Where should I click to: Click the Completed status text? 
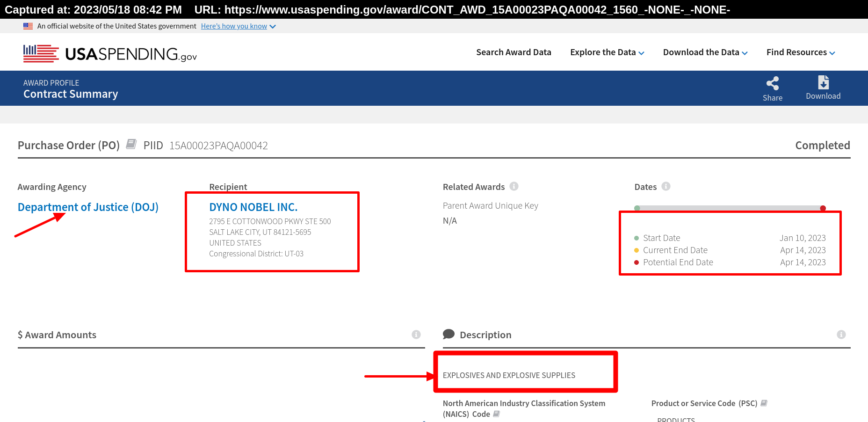pos(823,146)
